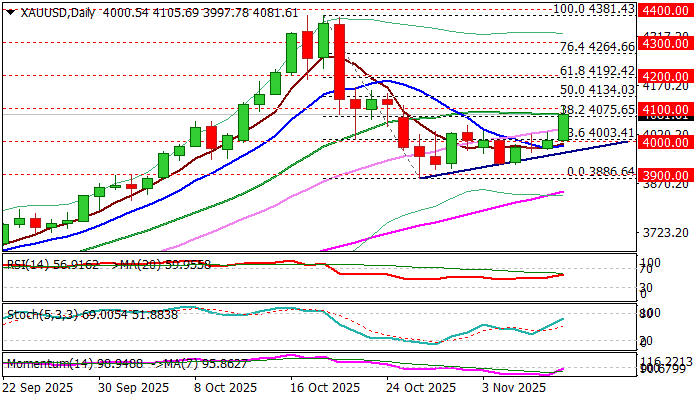Select the Fibonacci 61.8 4192.42 label
The width and height of the screenshot is (700, 400).
(x=597, y=71)
